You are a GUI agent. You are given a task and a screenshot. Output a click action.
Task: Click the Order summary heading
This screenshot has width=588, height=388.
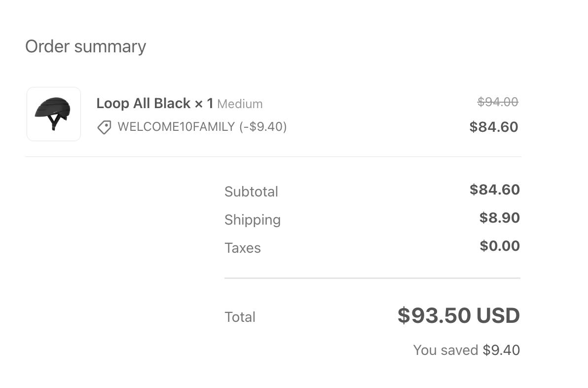[85, 46]
